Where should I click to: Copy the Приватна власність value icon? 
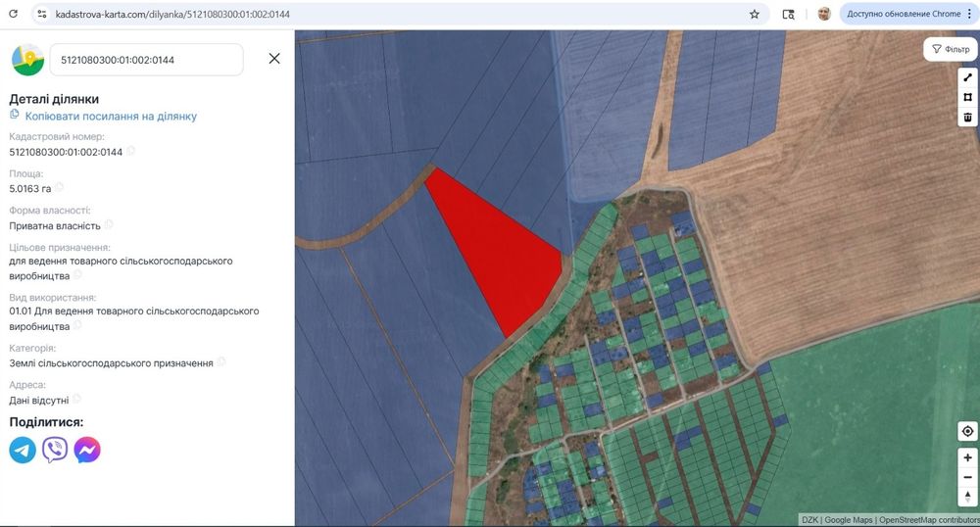point(109,224)
